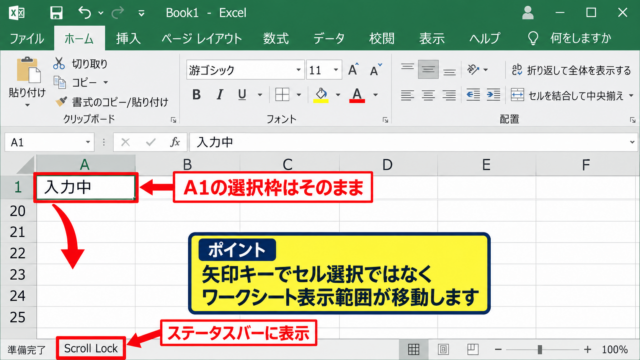Open the ヘルプ tab
This screenshot has width=640, height=360.
[484, 39]
